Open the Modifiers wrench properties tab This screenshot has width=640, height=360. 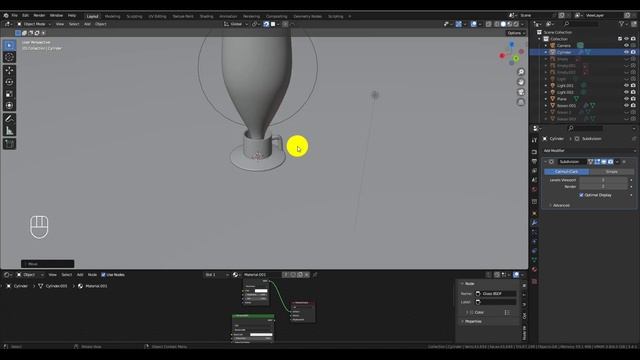tap(534, 223)
